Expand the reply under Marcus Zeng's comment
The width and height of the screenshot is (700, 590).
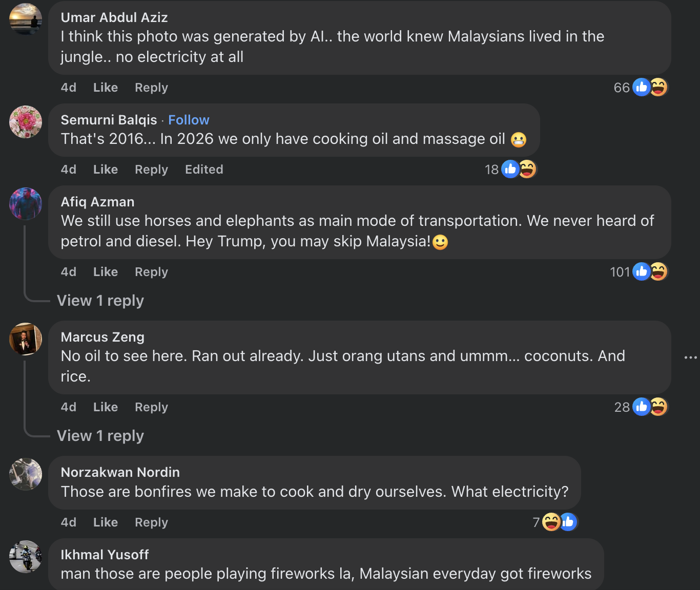tap(100, 436)
